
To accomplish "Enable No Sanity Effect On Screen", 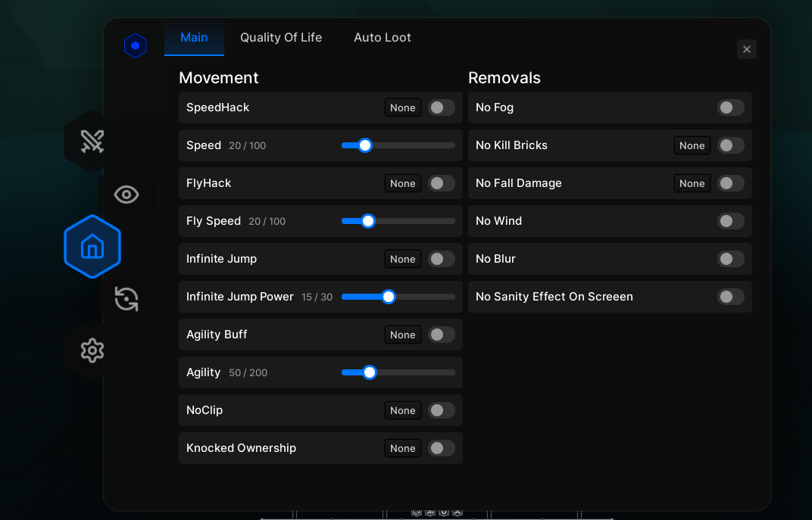I will (730, 297).
